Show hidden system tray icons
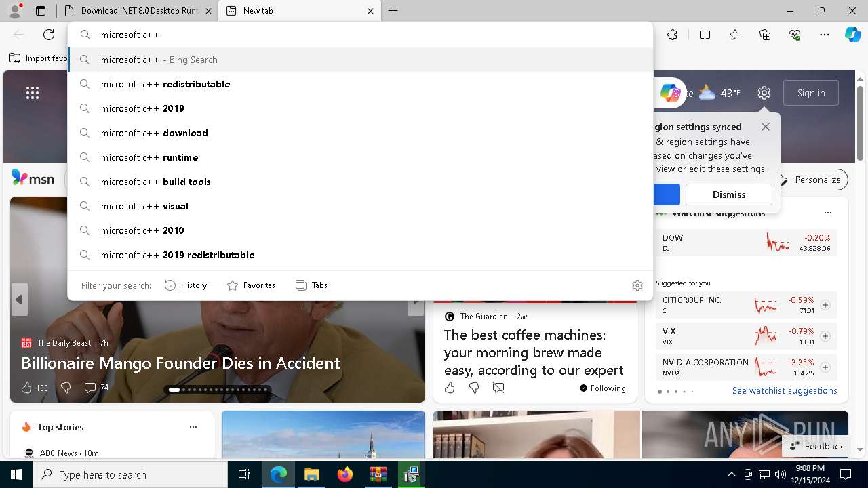This screenshot has height=488, width=868. tap(731, 474)
